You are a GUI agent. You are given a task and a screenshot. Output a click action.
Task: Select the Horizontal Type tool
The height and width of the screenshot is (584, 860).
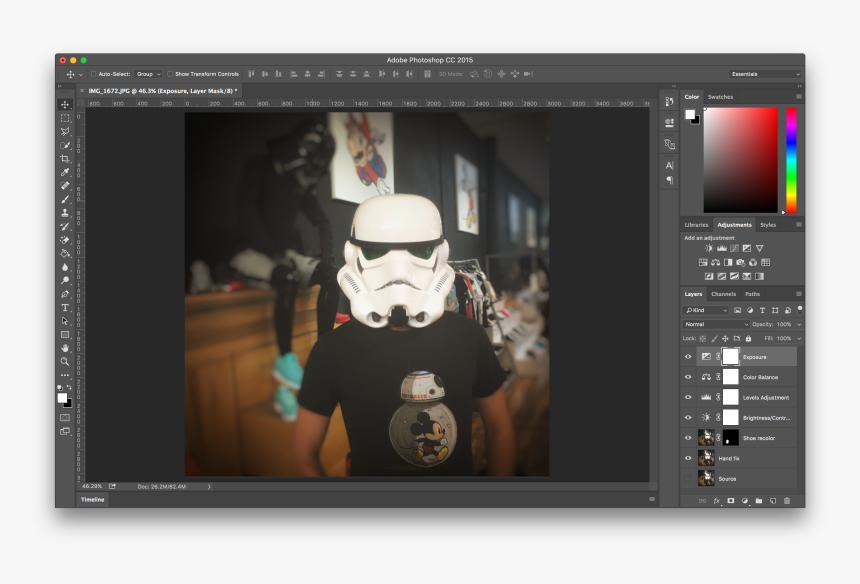click(65, 308)
